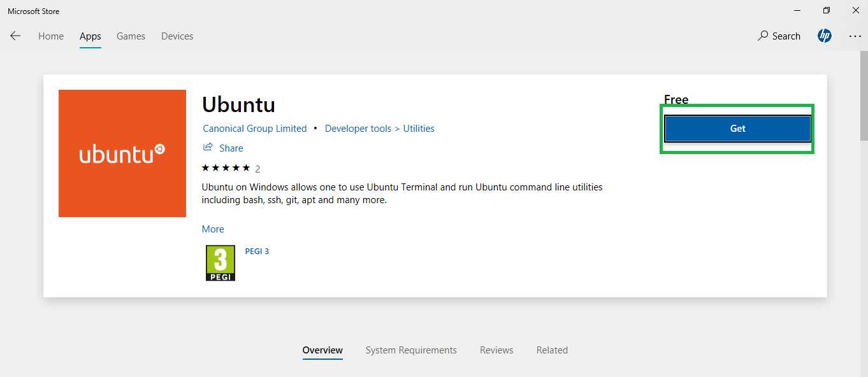This screenshot has width=868, height=377.
Task: Minimize the Microsoft Store window
Action: (x=797, y=11)
